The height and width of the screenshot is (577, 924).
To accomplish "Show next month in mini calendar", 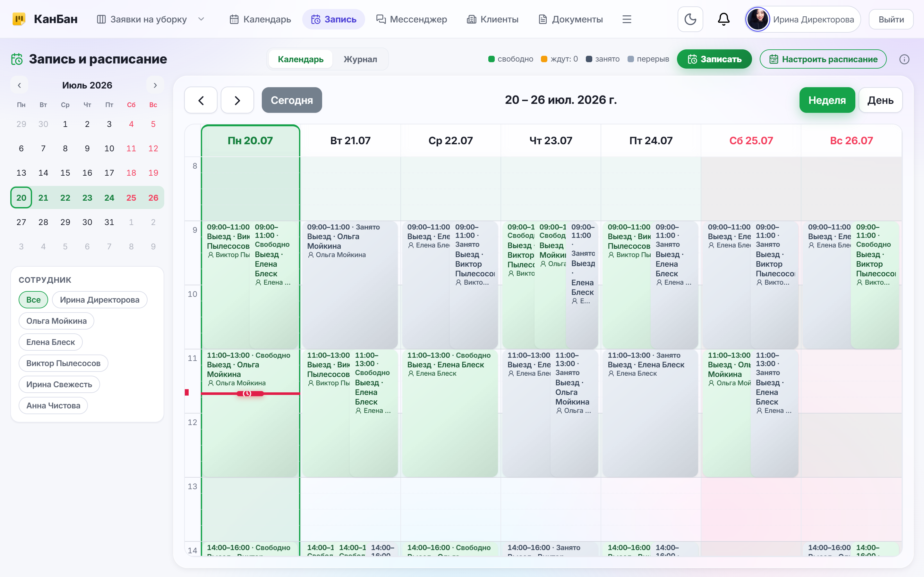I will [x=155, y=85].
